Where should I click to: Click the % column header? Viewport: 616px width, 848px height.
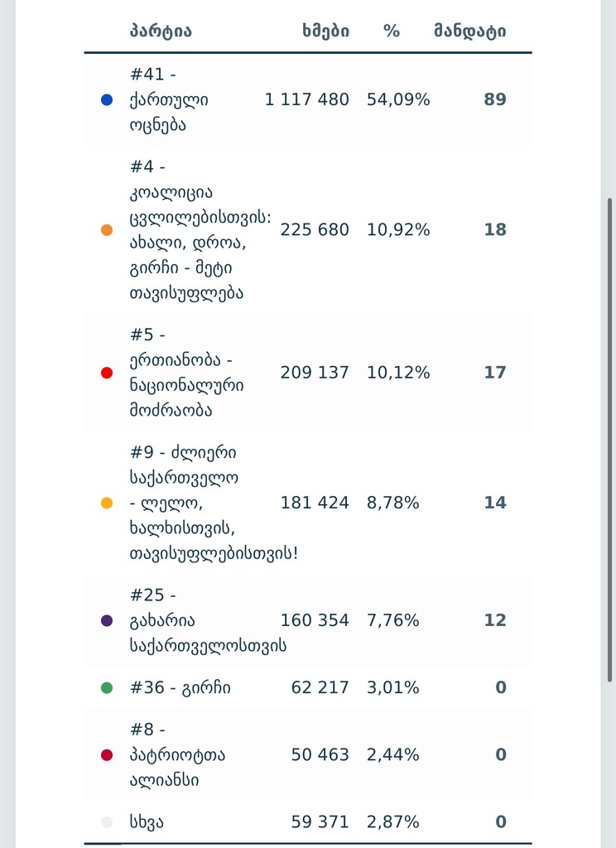(x=392, y=31)
